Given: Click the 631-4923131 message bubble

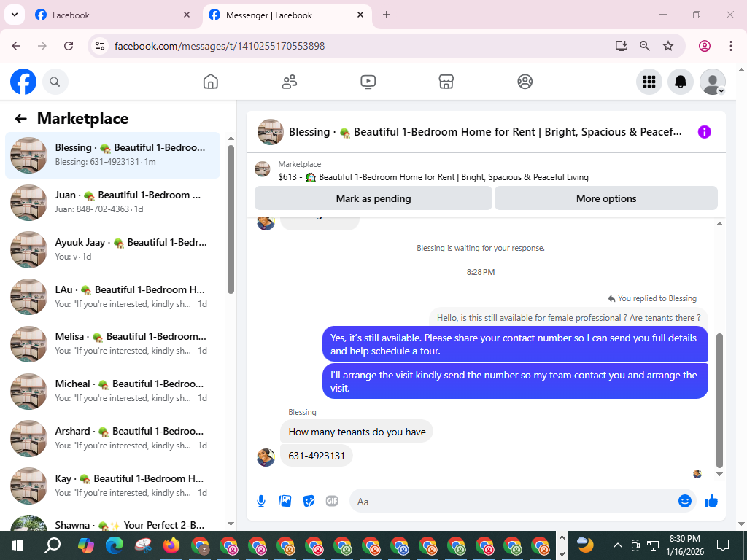Looking at the screenshot, I should [x=317, y=456].
